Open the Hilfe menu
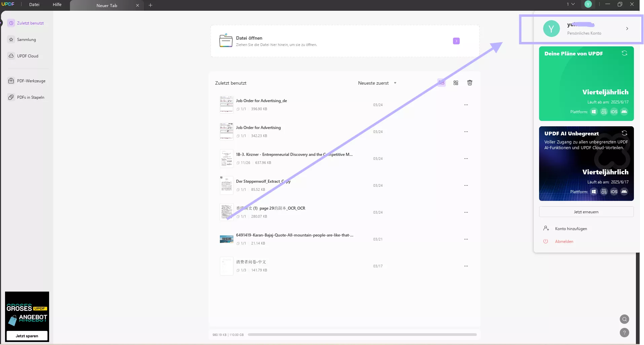 click(x=57, y=4)
